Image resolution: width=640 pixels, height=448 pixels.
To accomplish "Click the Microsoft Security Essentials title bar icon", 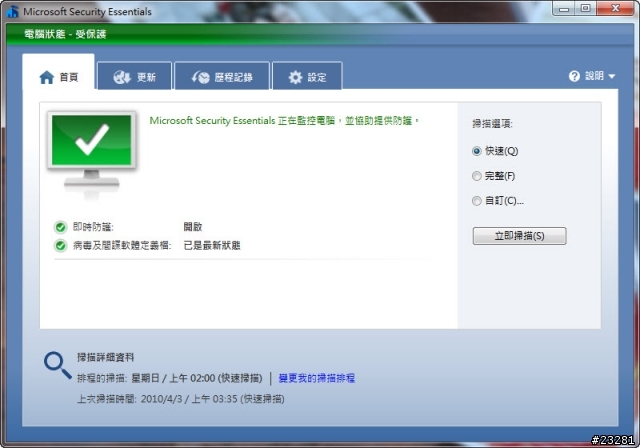I will [13, 12].
